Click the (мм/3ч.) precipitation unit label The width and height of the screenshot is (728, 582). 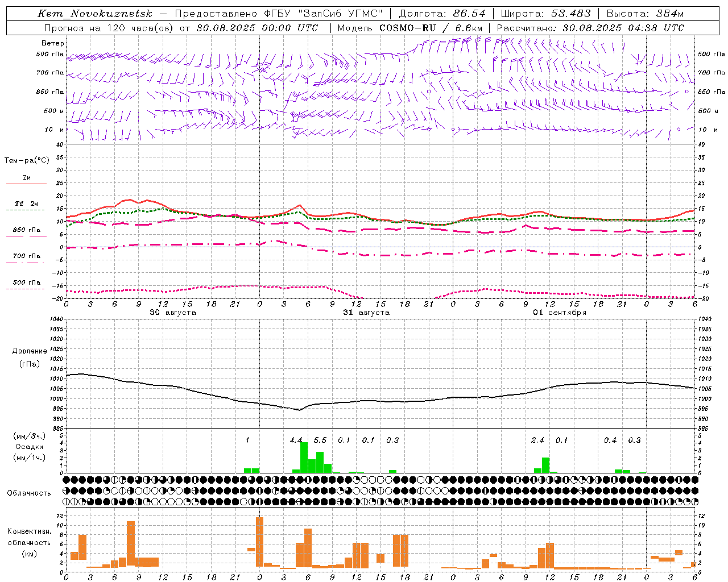30,436
